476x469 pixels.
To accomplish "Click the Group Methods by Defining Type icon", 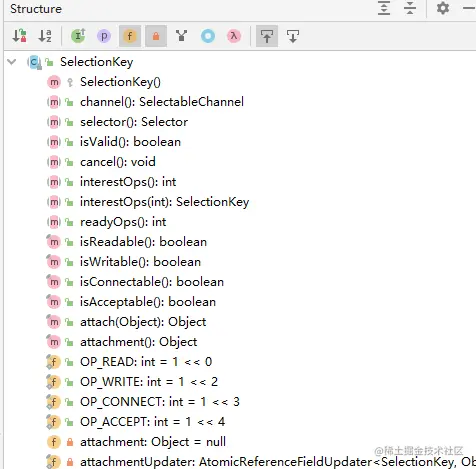I will click(182, 36).
